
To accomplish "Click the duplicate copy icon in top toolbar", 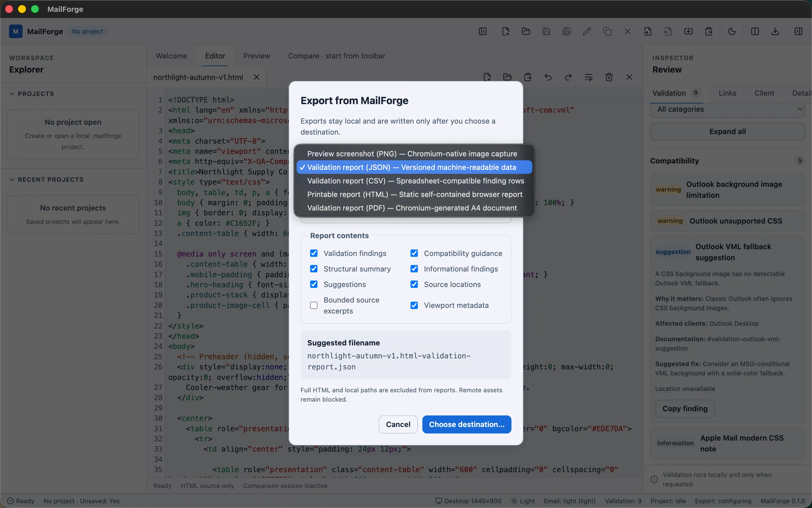I will (x=607, y=32).
